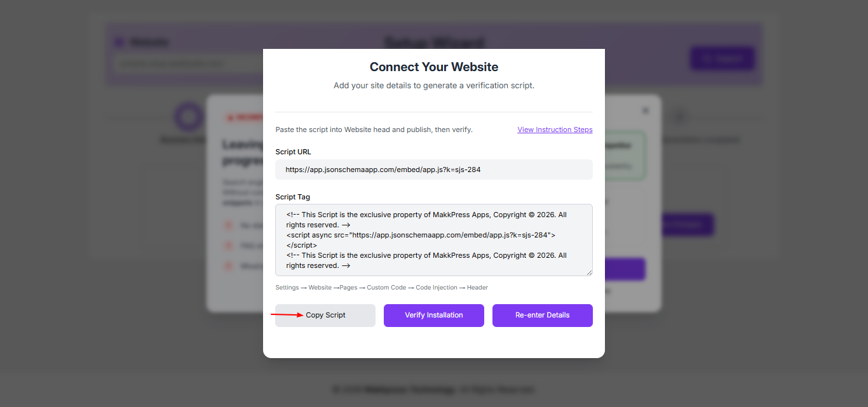Click "Header" at the path end

coord(477,288)
